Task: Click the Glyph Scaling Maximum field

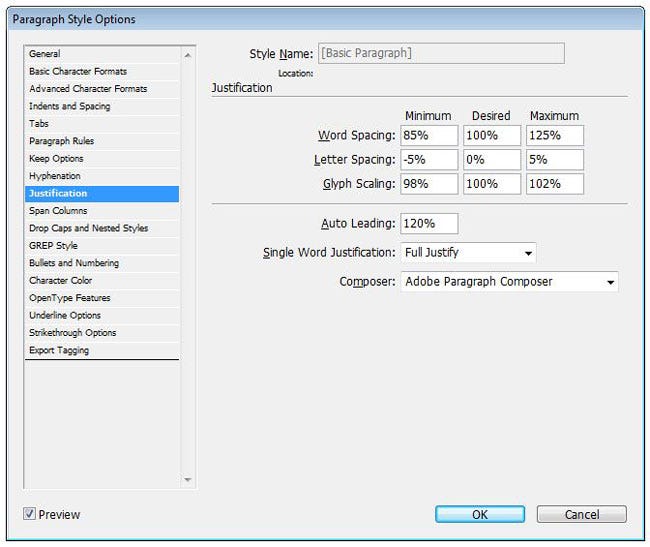Action: 555,184
